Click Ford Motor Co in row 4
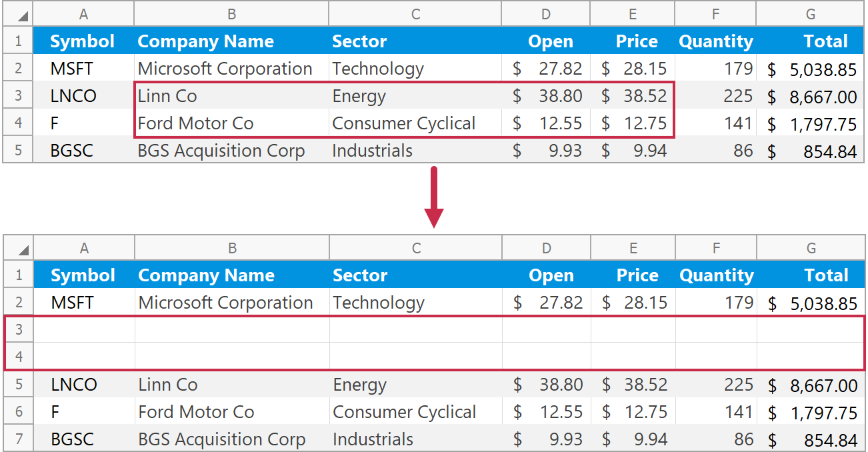The image size is (868, 452). [x=196, y=123]
